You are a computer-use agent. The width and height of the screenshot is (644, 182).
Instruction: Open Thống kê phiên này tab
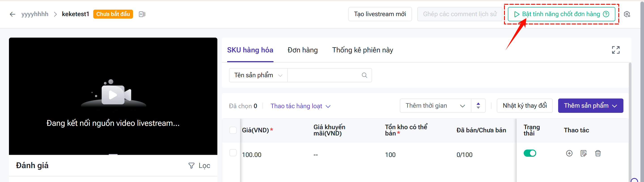pos(362,50)
